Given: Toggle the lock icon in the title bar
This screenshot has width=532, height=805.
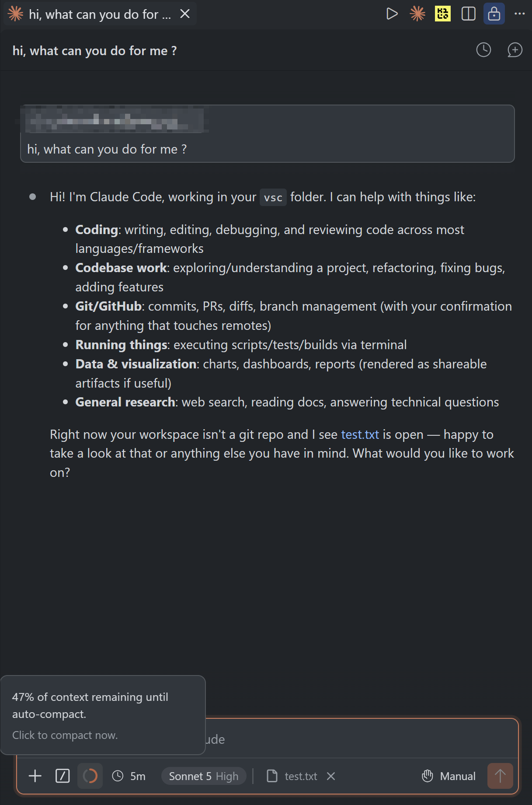Looking at the screenshot, I should [494, 14].
